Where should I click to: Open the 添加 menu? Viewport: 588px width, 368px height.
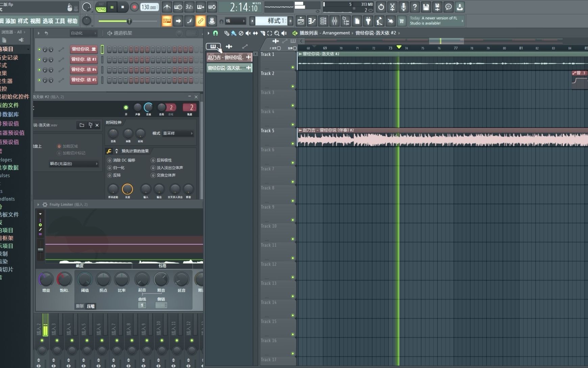10,21
